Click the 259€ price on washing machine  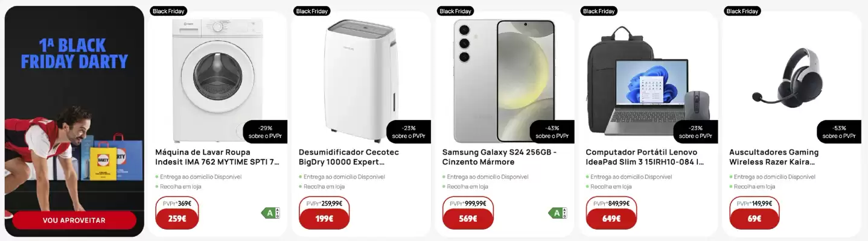(x=176, y=219)
